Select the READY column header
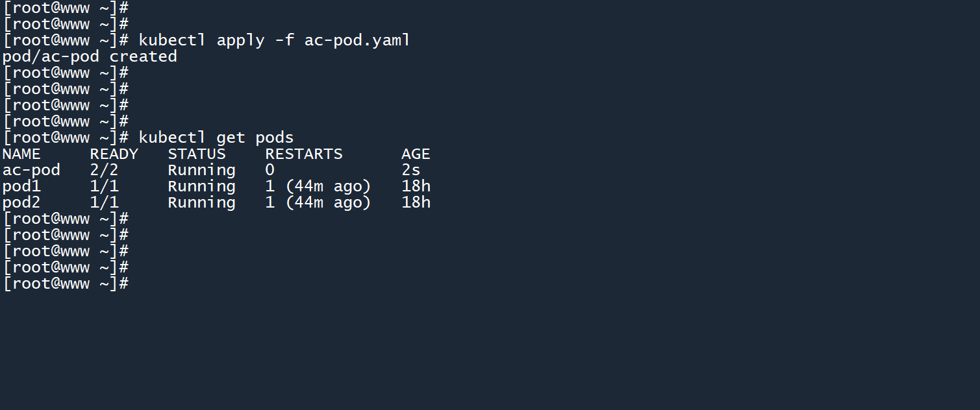The width and height of the screenshot is (980, 410). pos(114,154)
